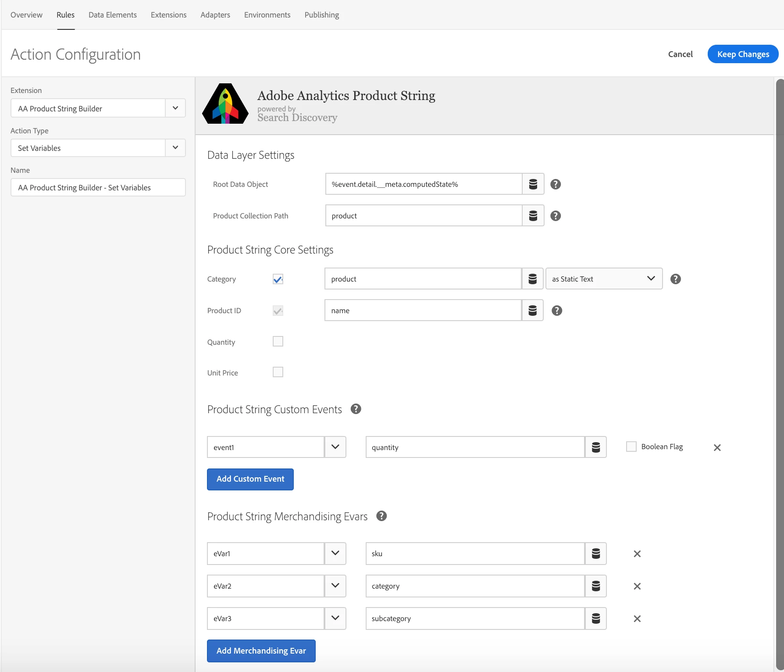The width and height of the screenshot is (784, 672).
Task: Open data element picker for Category field
Action: click(x=533, y=279)
